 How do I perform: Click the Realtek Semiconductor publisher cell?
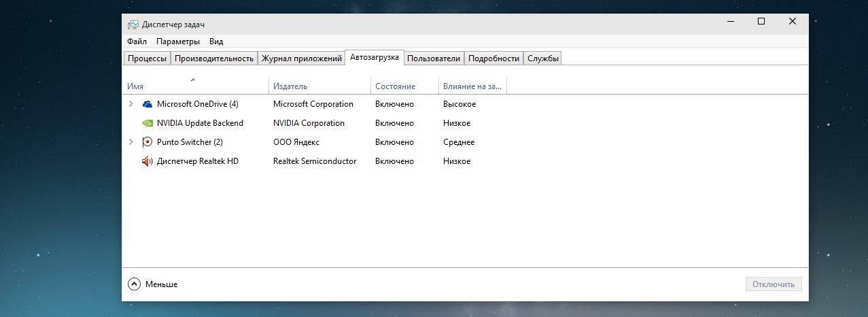point(315,161)
